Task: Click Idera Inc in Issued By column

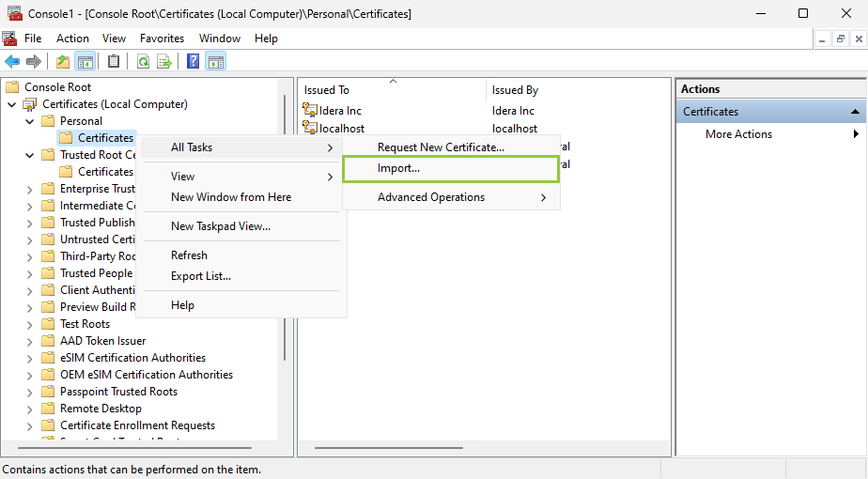Action: 513,111
